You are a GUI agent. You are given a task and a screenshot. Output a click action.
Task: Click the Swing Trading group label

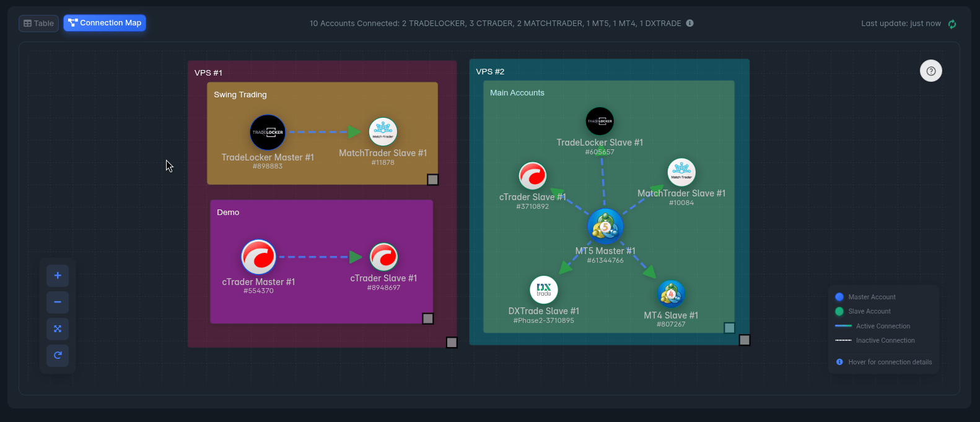240,95
